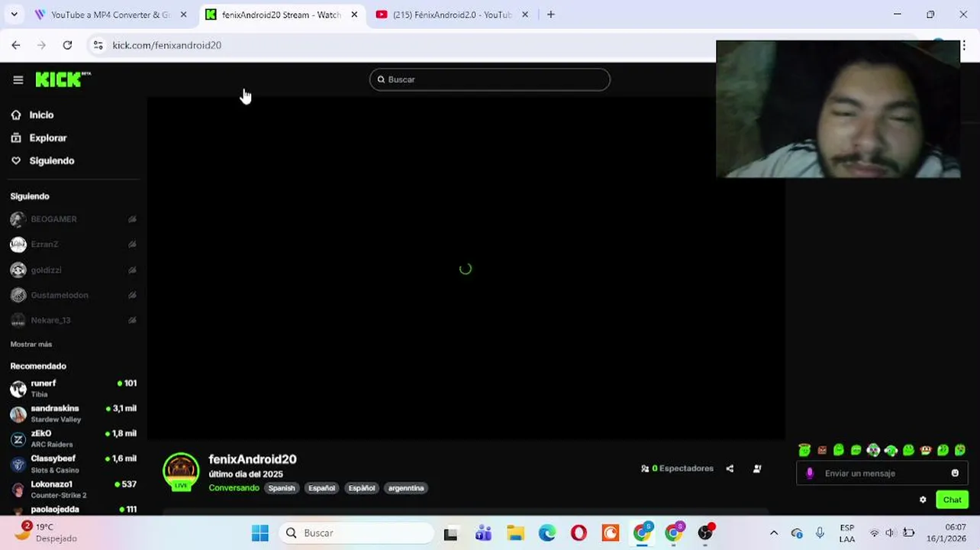Open Microsoft Teams from the taskbar
Viewport: 980px width, 550px height.
pyautogui.click(x=483, y=533)
